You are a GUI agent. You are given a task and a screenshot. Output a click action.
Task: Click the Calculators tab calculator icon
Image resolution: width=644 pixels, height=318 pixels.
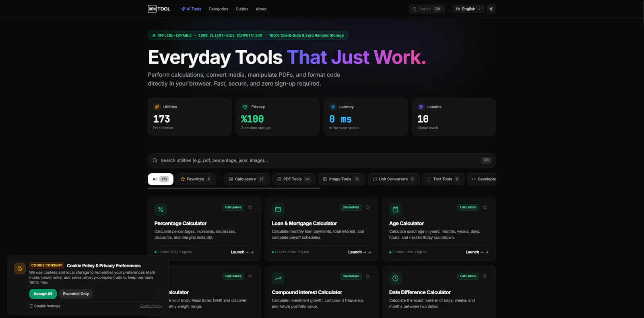(231, 179)
